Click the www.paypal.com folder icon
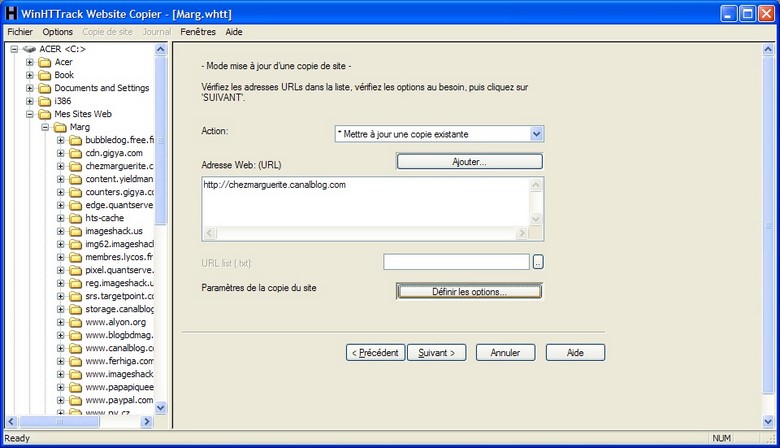Image resolution: width=780 pixels, height=448 pixels. pyautogui.click(x=76, y=400)
